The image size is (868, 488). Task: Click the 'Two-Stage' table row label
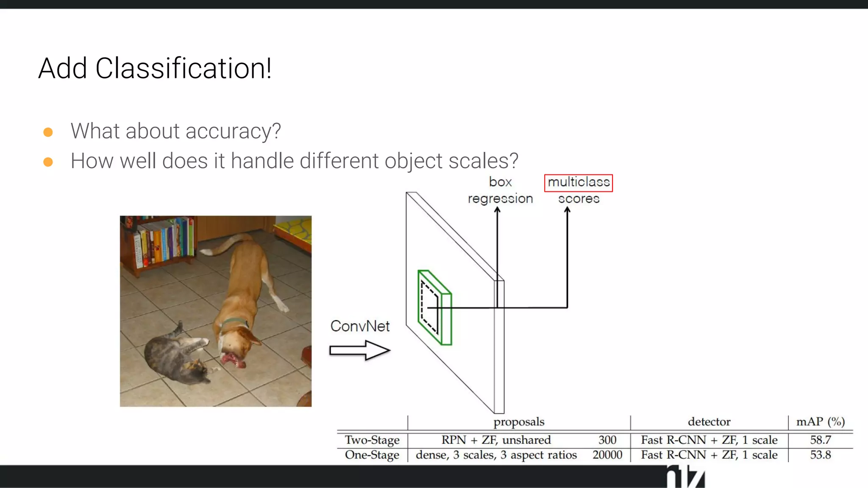[x=372, y=440]
